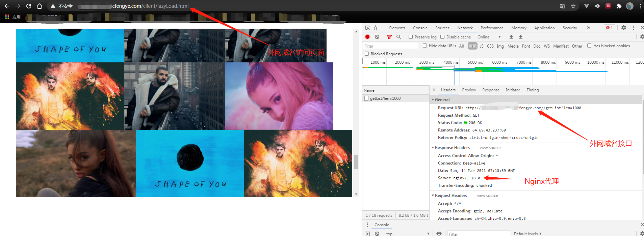The height and width of the screenshot is (236, 644).
Task: Check the Blocked Requests option
Action: [x=367, y=54]
